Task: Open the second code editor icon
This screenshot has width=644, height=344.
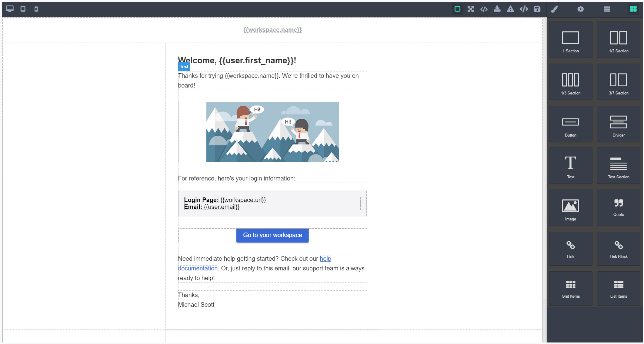Action: (x=524, y=9)
